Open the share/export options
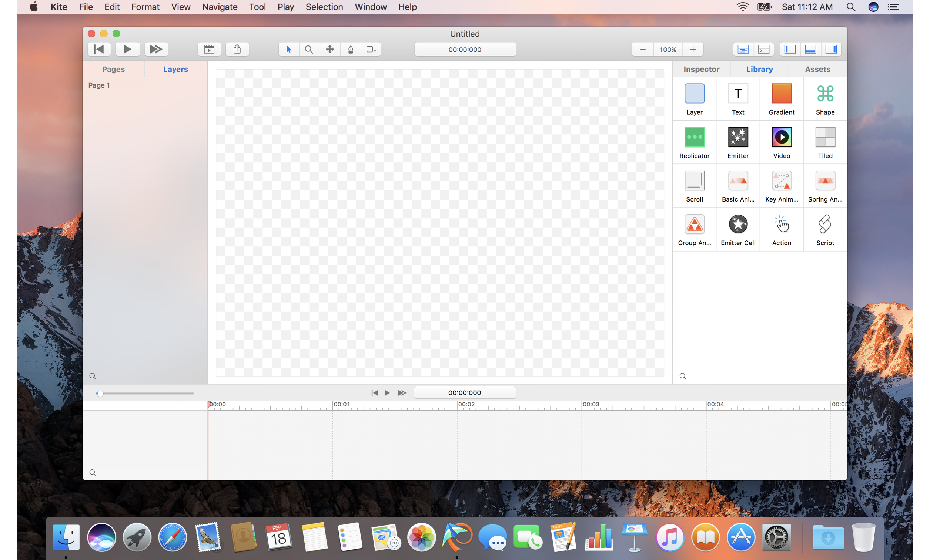Image resolution: width=930 pixels, height=560 pixels. [237, 49]
